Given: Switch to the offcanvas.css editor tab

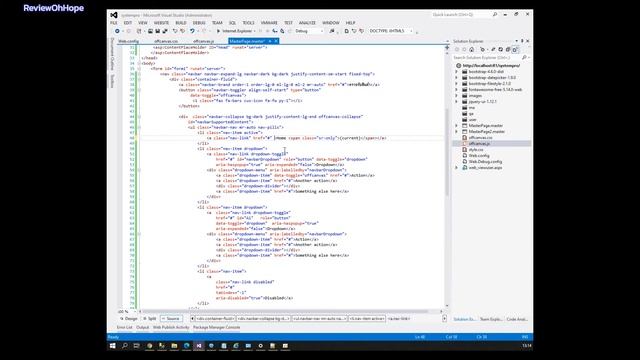Looking at the screenshot, I should pos(166,41).
